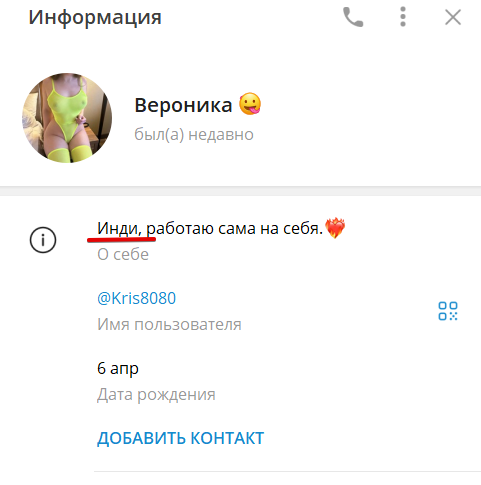This screenshot has width=481, height=485.
Task: Select the name text Вероника
Action: (183, 105)
